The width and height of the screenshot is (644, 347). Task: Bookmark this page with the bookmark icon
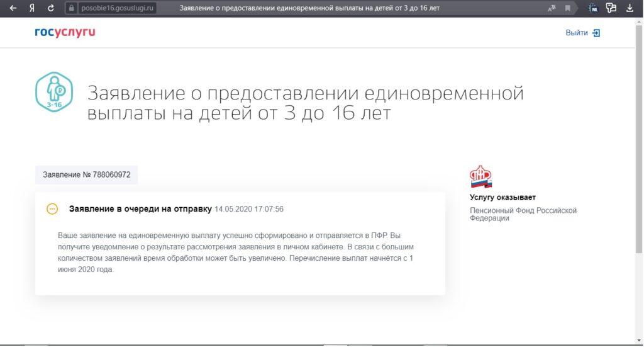point(568,8)
